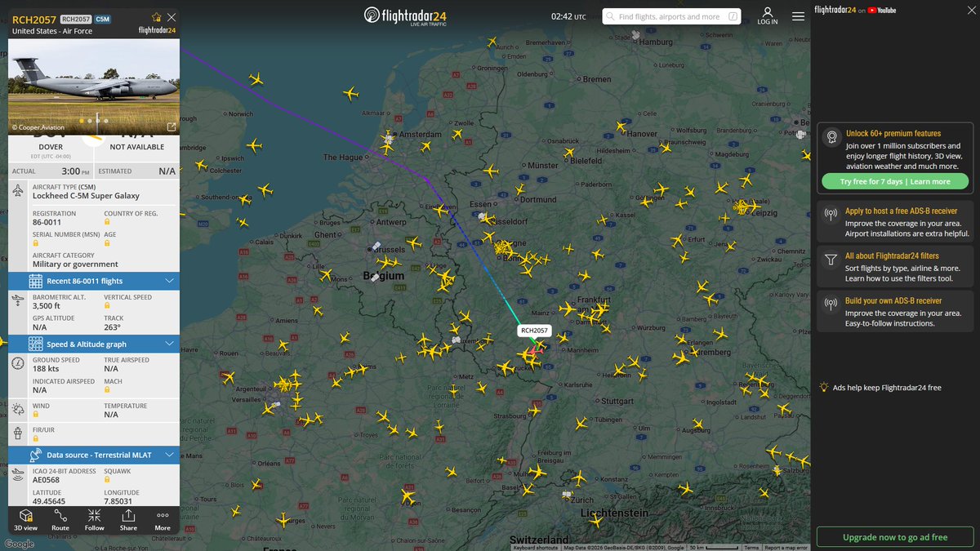This screenshot has height=551, width=980.
Task: Follow the selected aircraft
Action: [x=94, y=519]
